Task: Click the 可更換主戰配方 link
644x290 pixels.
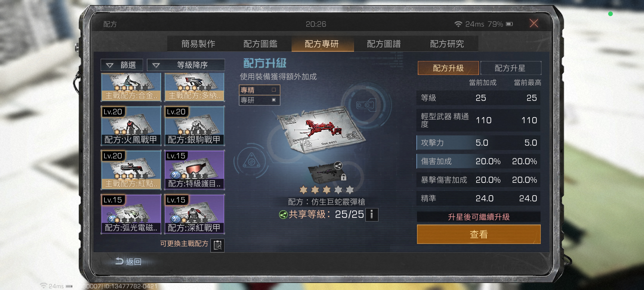Action: click(x=184, y=244)
